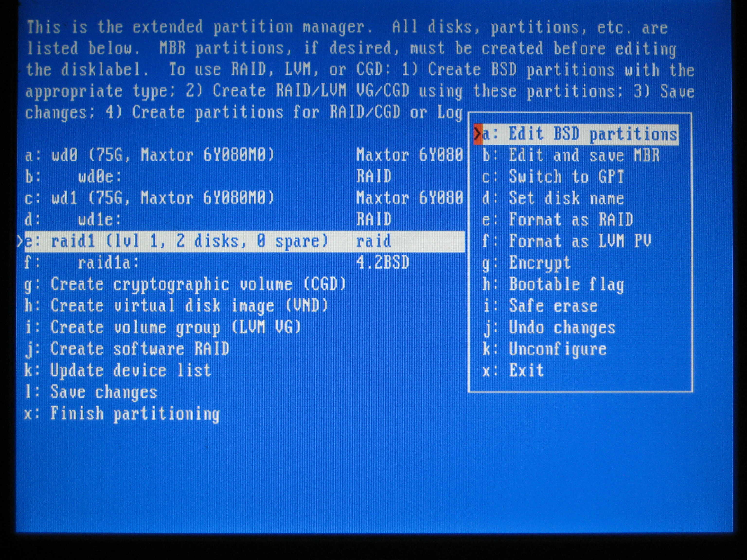Select 'c: Switch to GPT' entry

click(x=553, y=177)
